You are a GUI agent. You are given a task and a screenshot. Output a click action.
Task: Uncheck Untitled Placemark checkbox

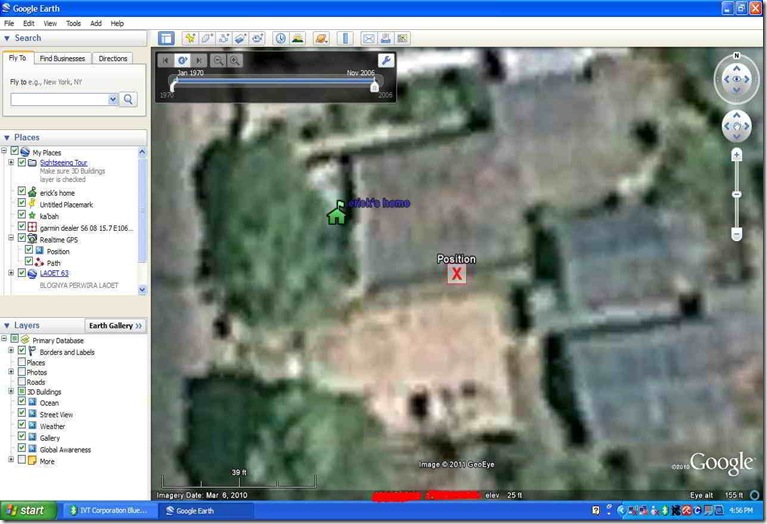click(x=22, y=203)
